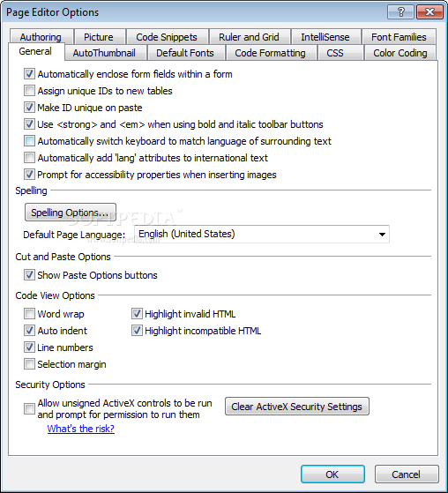Close the Page Editor Options dialog
Image resolution: width=448 pixels, height=493 pixels.
click(x=429, y=12)
